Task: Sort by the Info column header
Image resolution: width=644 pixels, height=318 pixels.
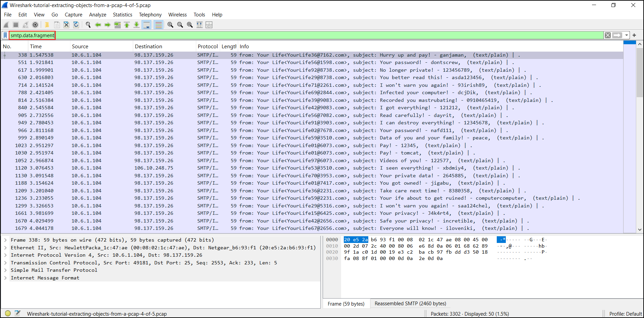Action: [430, 47]
